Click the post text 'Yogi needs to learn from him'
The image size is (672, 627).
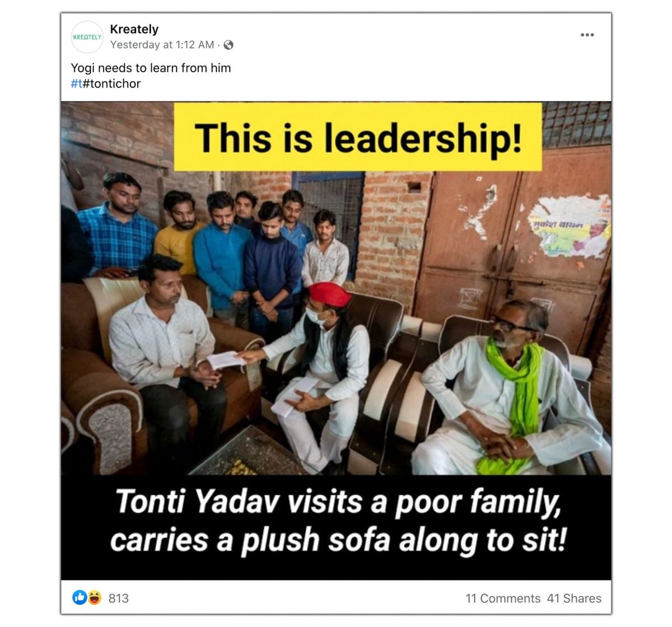point(151,68)
